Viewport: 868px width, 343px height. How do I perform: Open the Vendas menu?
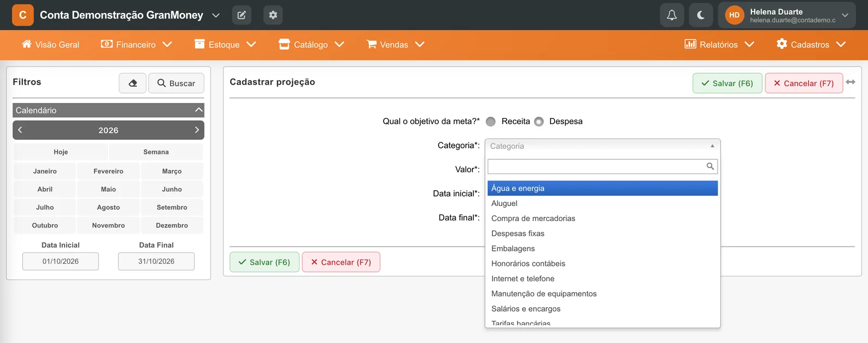click(x=395, y=44)
